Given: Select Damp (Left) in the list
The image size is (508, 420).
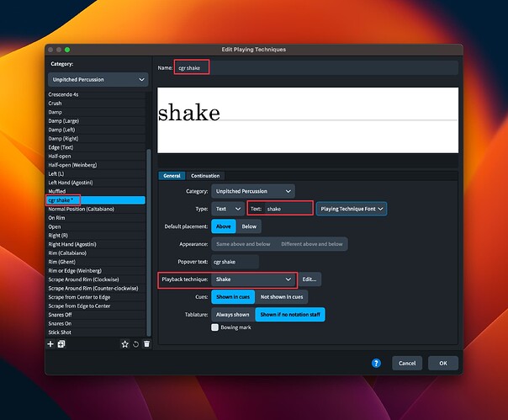Looking at the screenshot, I should (96, 130).
